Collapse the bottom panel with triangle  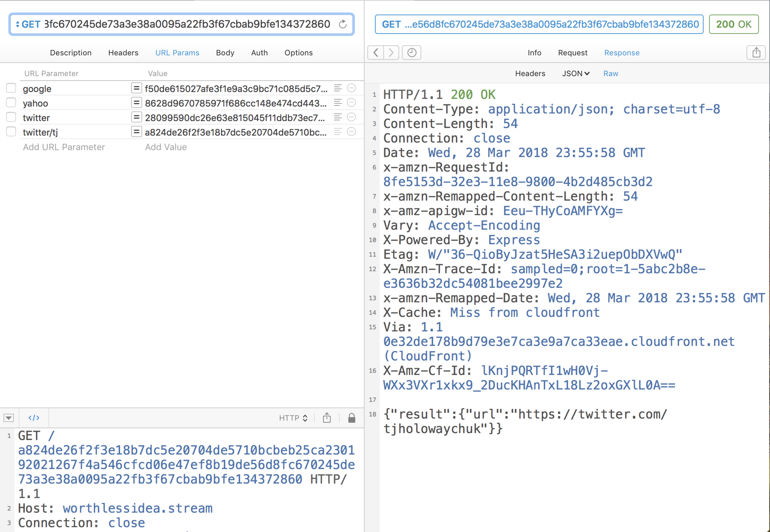tap(9, 418)
